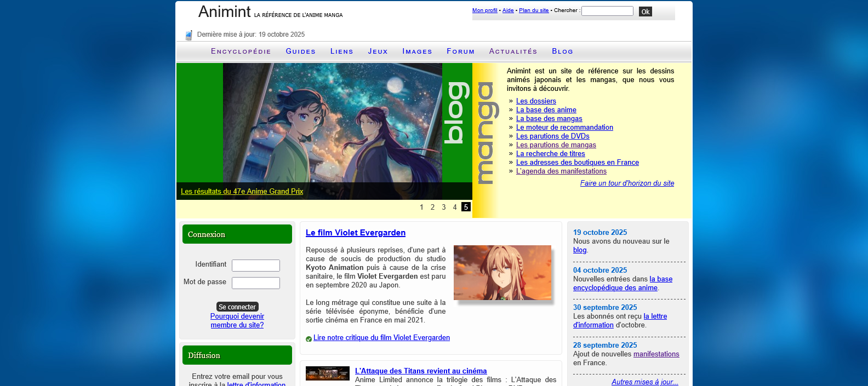This screenshot has height=386, width=868.
Task: Click the green checkmark icon before critique link
Action: point(309,339)
